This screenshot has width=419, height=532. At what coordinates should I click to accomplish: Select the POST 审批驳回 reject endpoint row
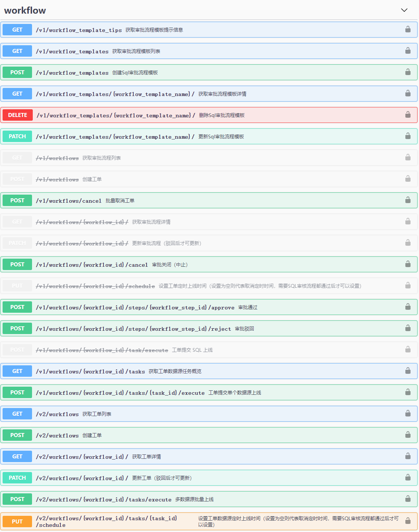click(184, 328)
